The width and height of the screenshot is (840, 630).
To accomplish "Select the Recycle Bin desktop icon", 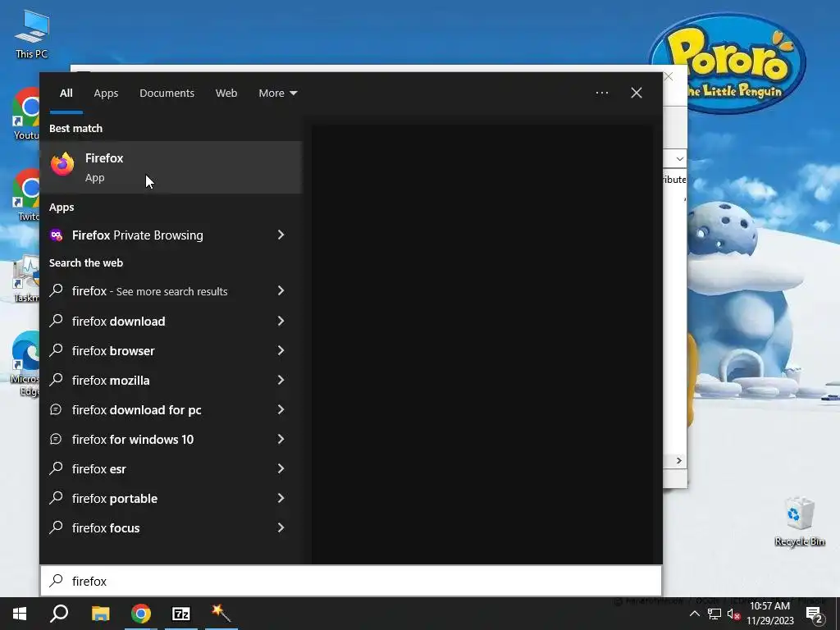I will click(799, 522).
